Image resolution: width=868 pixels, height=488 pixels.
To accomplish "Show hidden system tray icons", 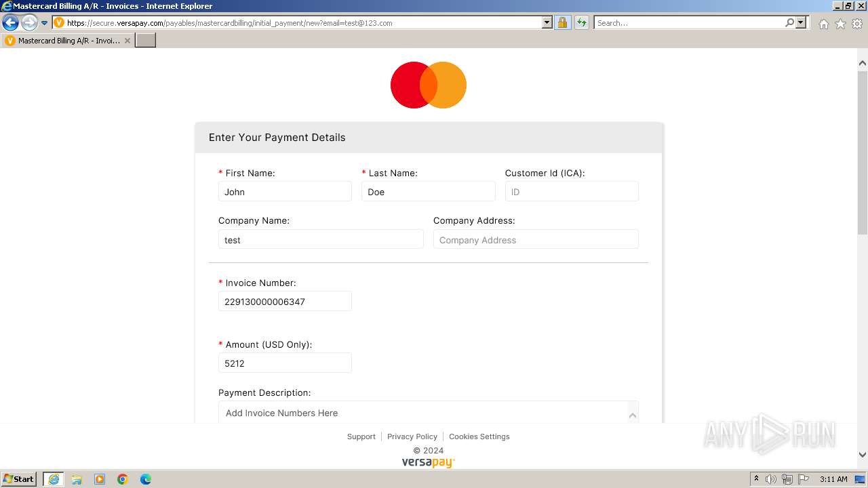I will [x=756, y=479].
